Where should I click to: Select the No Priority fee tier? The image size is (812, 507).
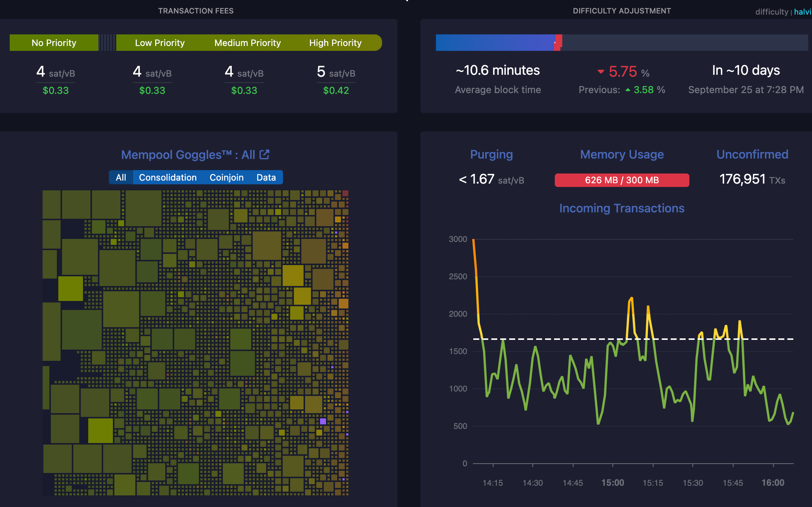[54, 43]
